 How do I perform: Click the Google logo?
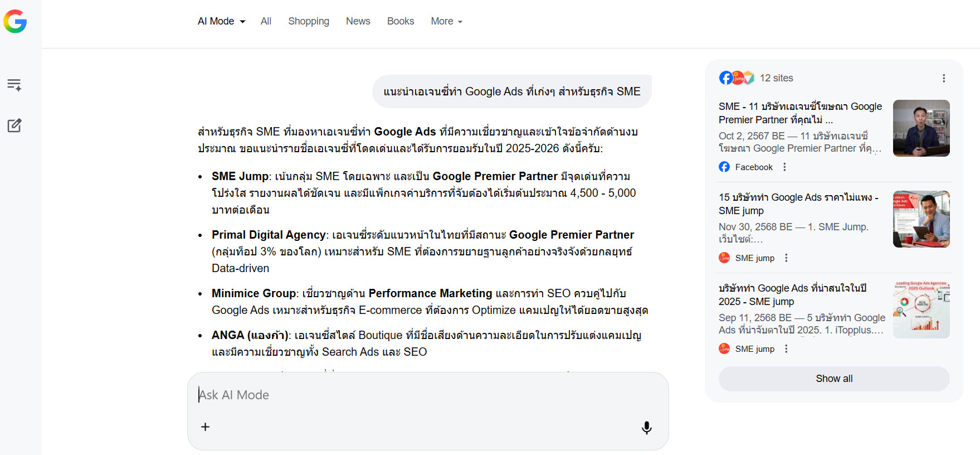(x=15, y=21)
